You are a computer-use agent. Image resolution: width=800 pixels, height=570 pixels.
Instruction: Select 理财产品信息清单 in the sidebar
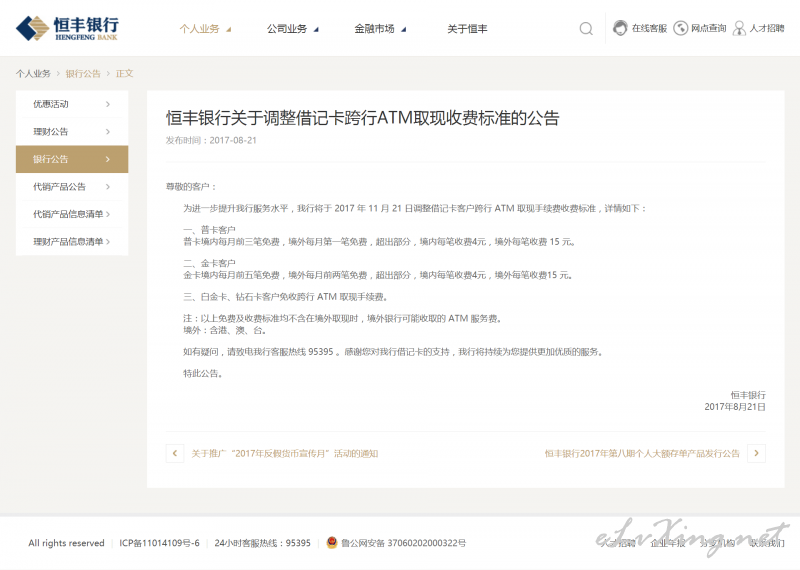72,242
